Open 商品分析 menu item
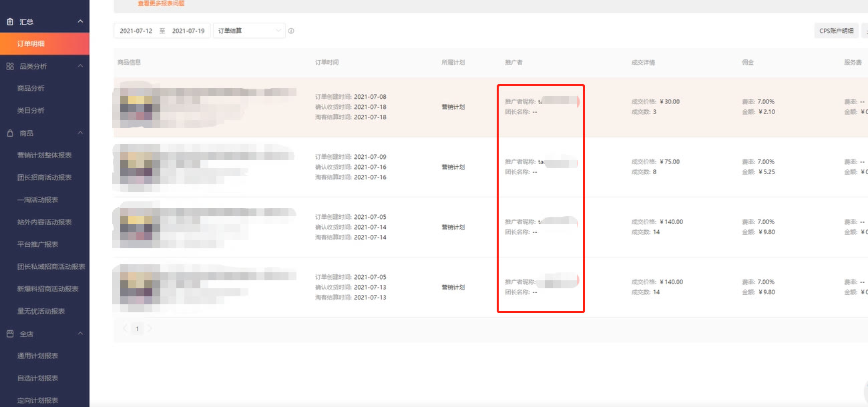Image resolution: width=868 pixels, height=407 pixels. pyautogui.click(x=31, y=88)
